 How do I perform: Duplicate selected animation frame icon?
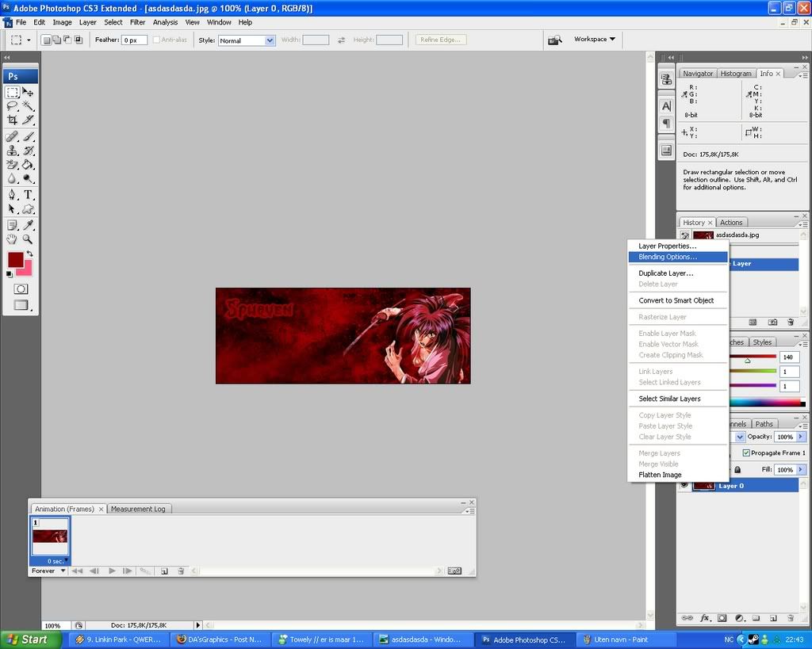[164, 571]
